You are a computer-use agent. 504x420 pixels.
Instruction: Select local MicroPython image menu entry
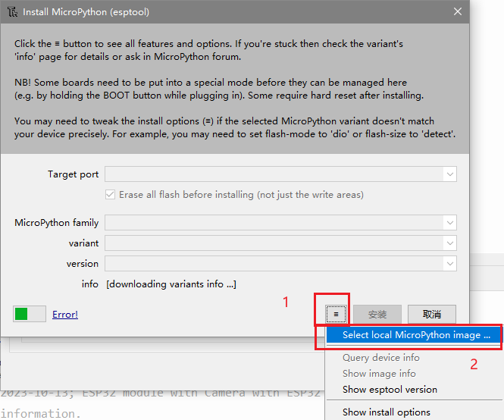click(414, 335)
